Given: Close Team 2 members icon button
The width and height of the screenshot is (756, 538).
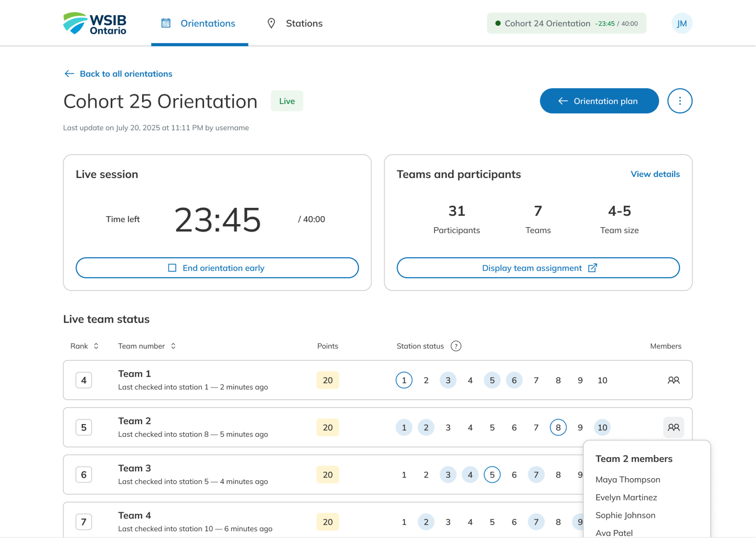Looking at the screenshot, I should click(x=673, y=427).
